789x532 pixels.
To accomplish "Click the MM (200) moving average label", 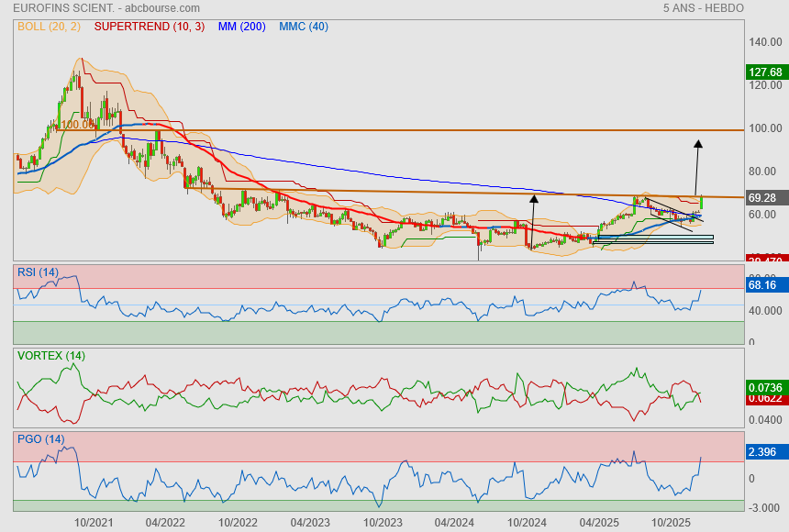I will point(241,27).
